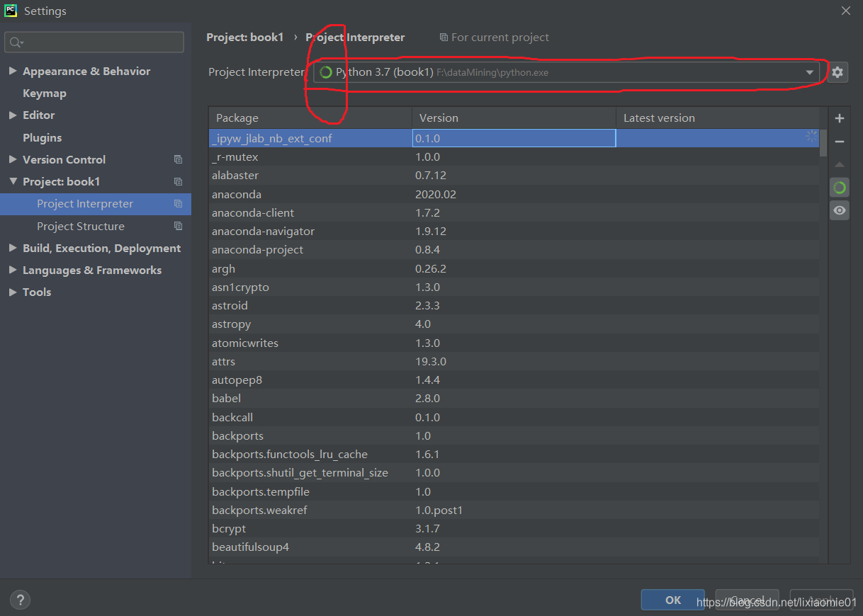Sort by Version column header
This screenshot has height=616, width=863.
(514, 118)
